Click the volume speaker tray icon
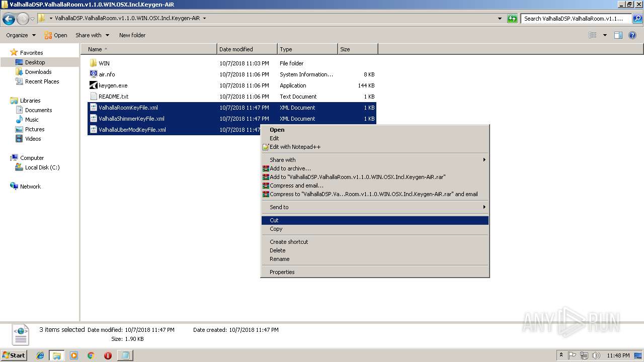The width and height of the screenshot is (644, 362). (x=596, y=355)
